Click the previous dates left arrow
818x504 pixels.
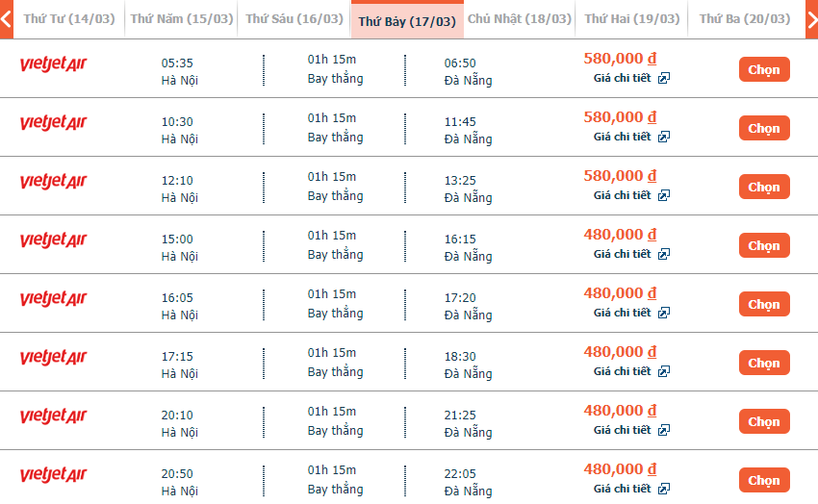[7, 19]
